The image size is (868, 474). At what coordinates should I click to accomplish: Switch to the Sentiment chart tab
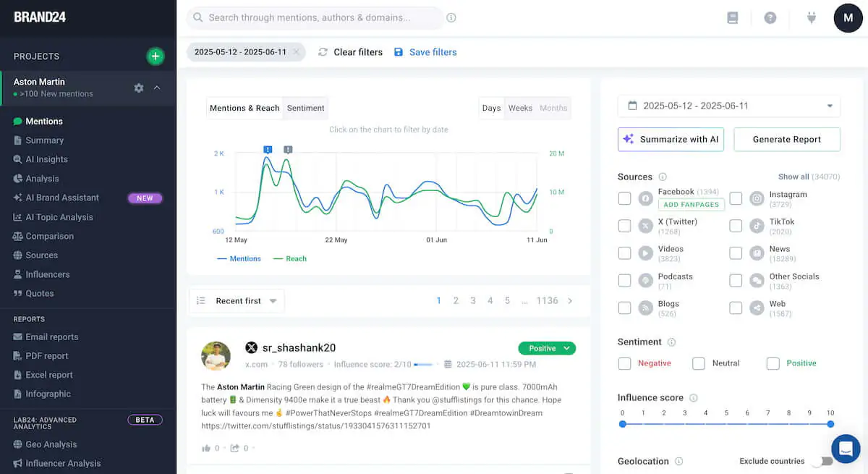[305, 108]
